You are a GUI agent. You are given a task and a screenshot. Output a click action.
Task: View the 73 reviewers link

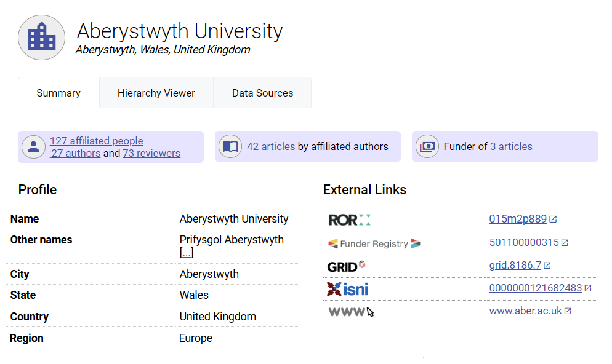coord(151,153)
